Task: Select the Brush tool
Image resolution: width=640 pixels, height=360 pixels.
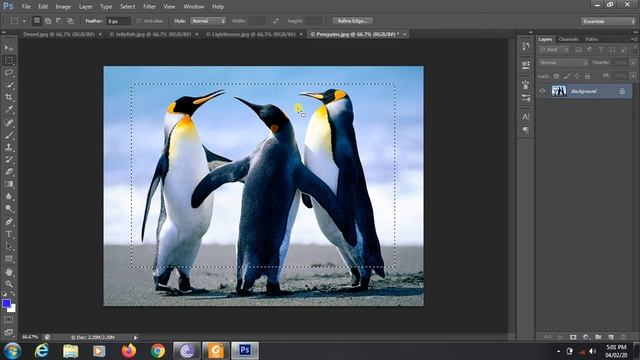Action: pos(9,135)
